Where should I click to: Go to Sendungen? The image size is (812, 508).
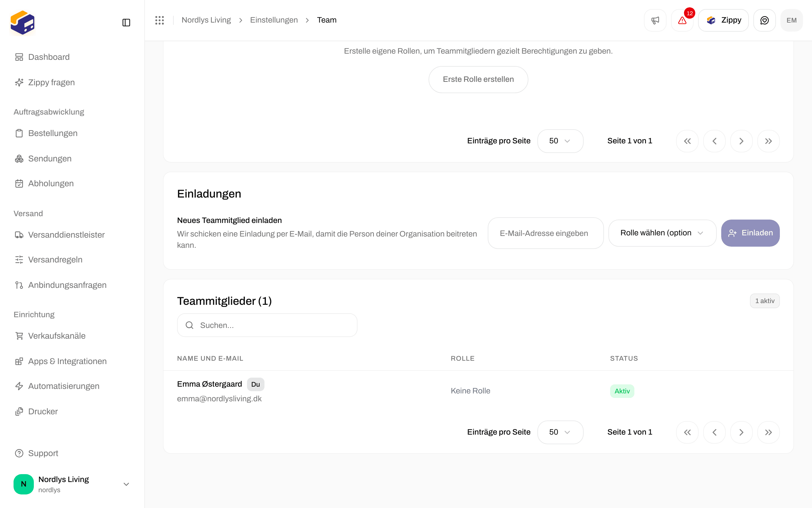pyautogui.click(x=72, y=159)
